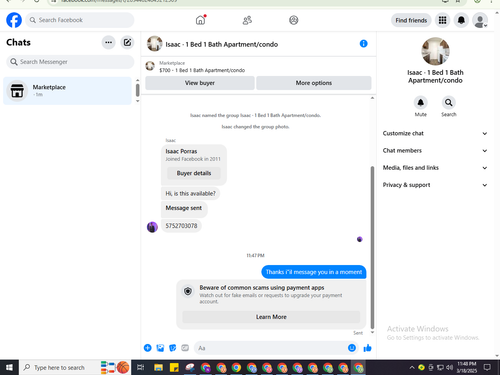Expand Privacy & support section

pyautogui.click(x=435, y=185)
